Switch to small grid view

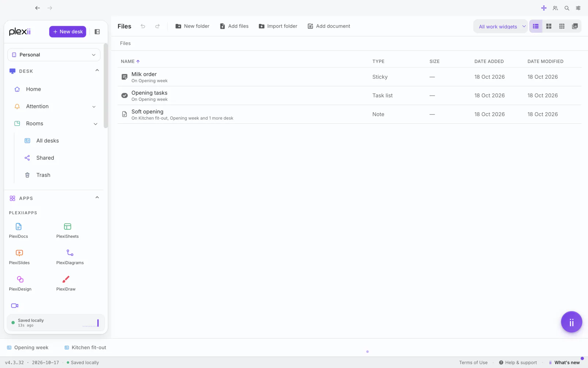click(x=562, y=26)
